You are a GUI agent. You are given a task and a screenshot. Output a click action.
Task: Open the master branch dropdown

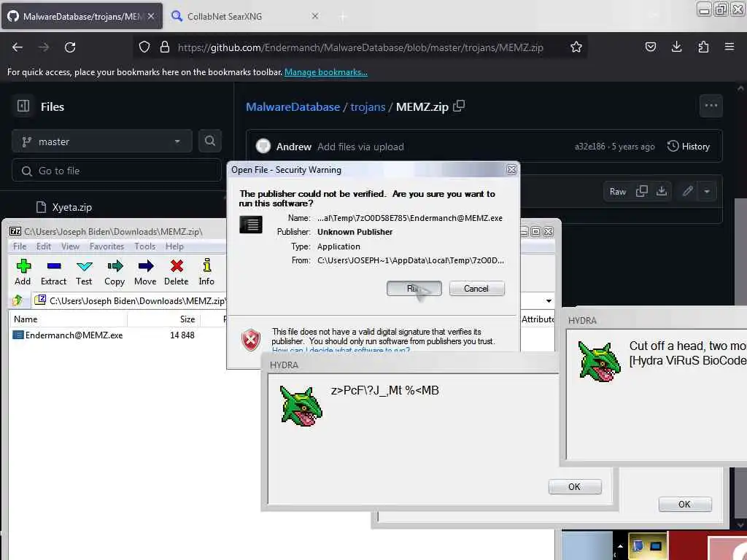tap(102, 141)
